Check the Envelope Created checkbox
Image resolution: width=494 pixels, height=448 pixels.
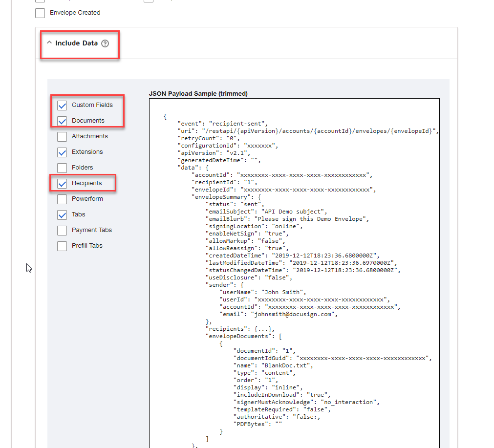click(40, 13)
